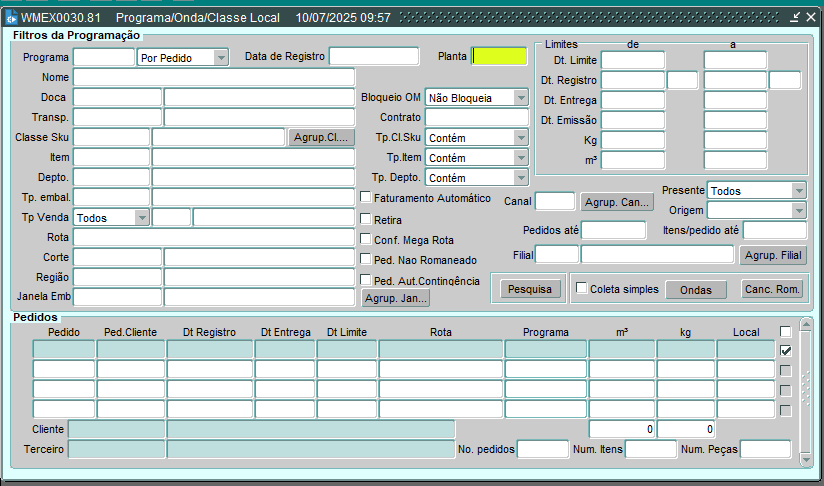
Task: Open Agrup. Filial button
Action: 773,255
